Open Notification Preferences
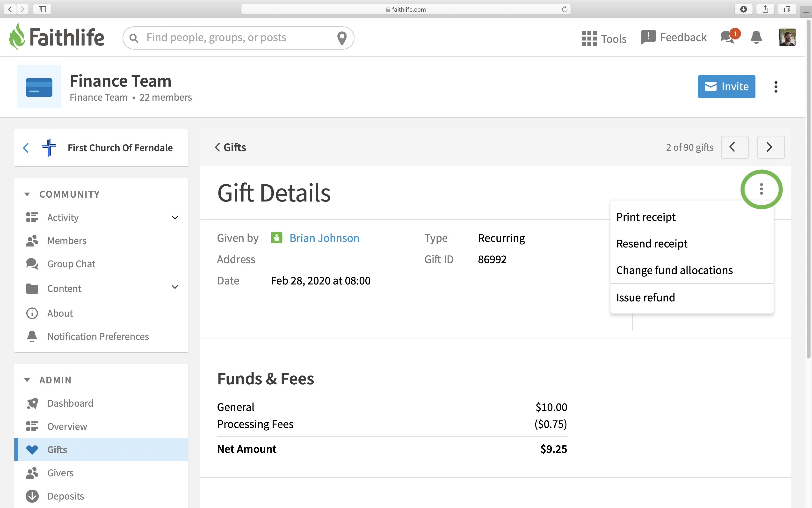Viewport: 812px width, 508px height. tap(98, 336)
